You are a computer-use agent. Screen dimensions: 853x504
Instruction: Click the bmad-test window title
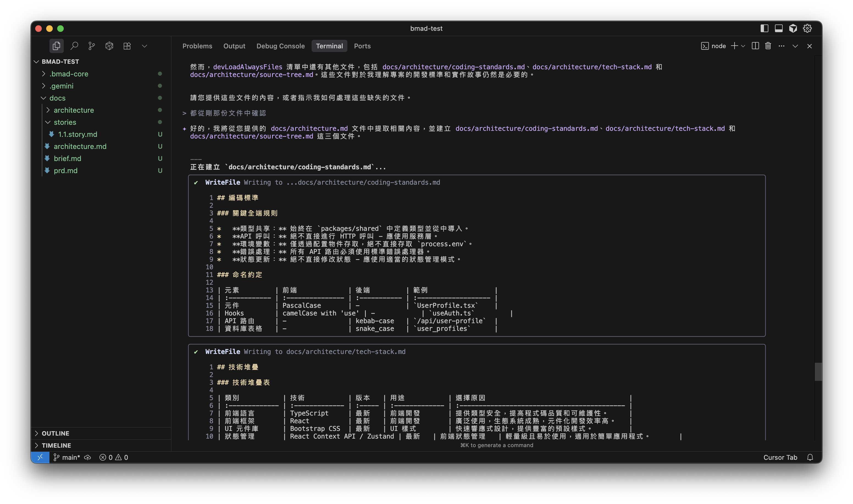(x=426, y=29)
